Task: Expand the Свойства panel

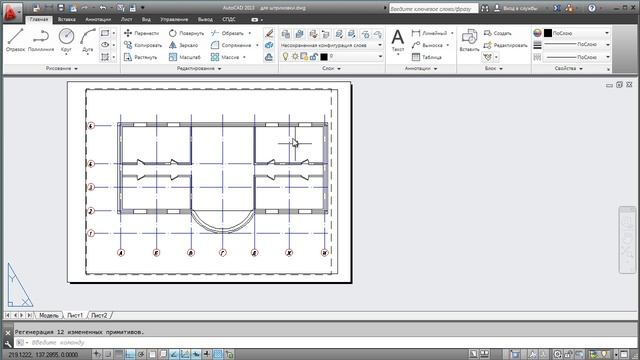Action: [569, 69]
